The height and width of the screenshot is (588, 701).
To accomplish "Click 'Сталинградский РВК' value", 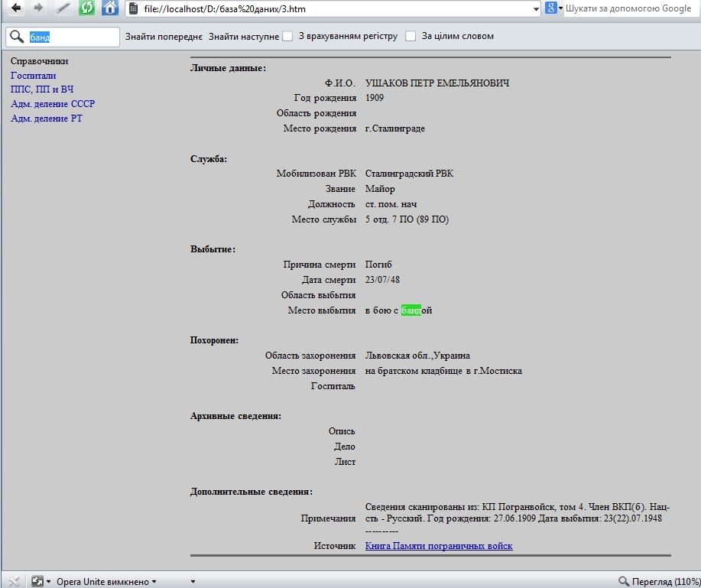I will point(409,174).
